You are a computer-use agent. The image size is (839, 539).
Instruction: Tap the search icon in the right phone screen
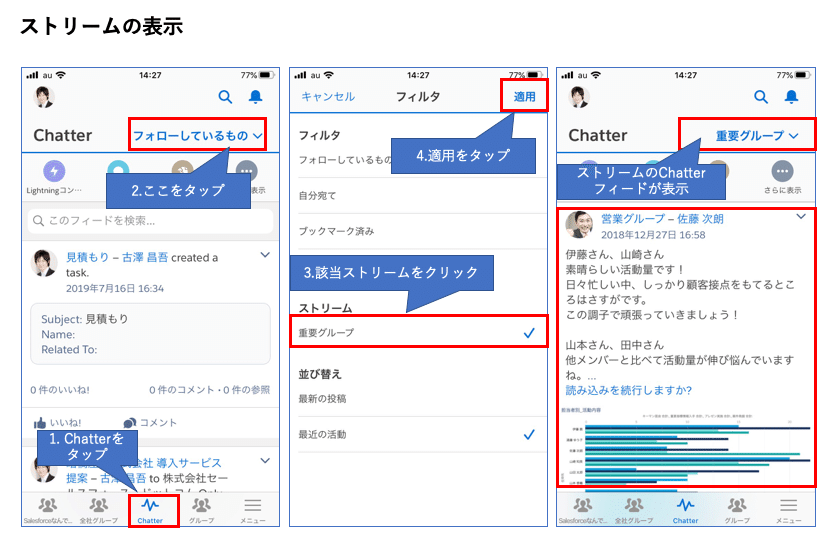pyautogui.click(x=761, y=97)
